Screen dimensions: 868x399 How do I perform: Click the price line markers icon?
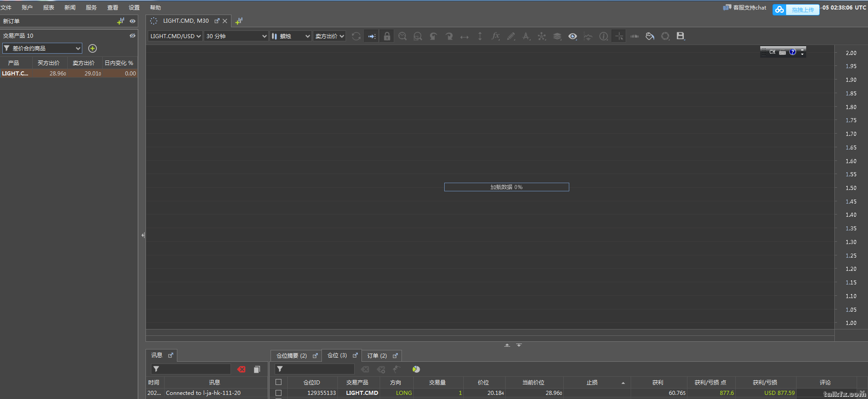pyautogui.click(x=588, y=36)
